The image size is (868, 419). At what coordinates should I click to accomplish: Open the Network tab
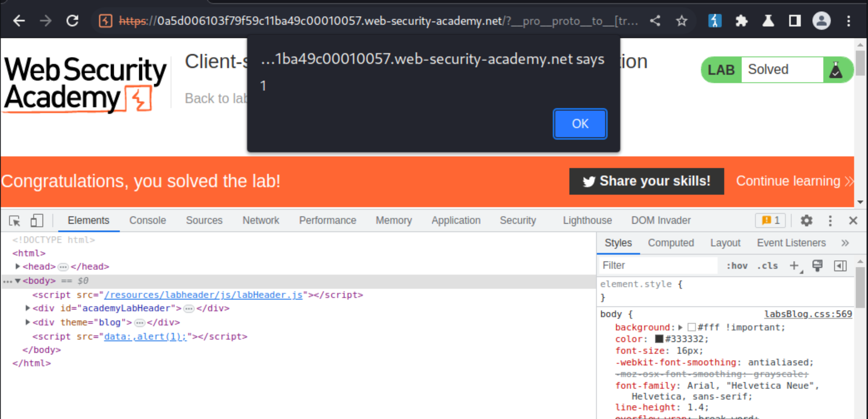tap(261, 220)
